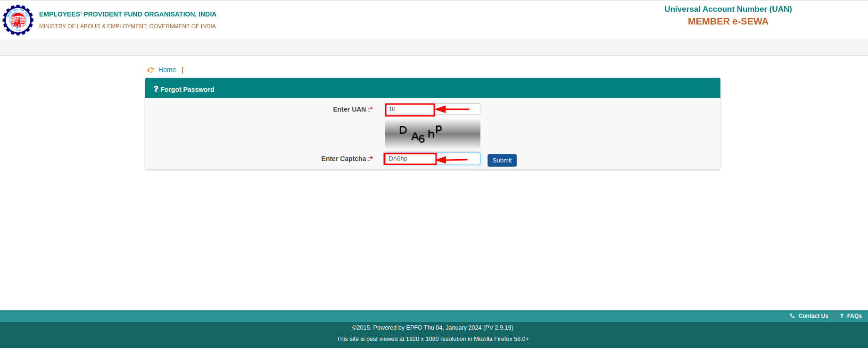This screenshot has height=356, width=868.
Task: Click the question mark icon beside FAQs
Action: [x=842, y=316]
